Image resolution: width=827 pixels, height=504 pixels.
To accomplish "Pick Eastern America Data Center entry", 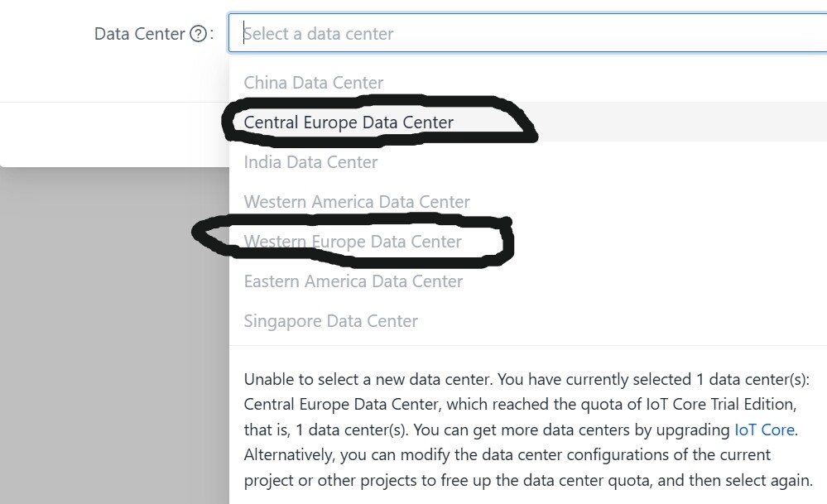I will click(353, 281).
